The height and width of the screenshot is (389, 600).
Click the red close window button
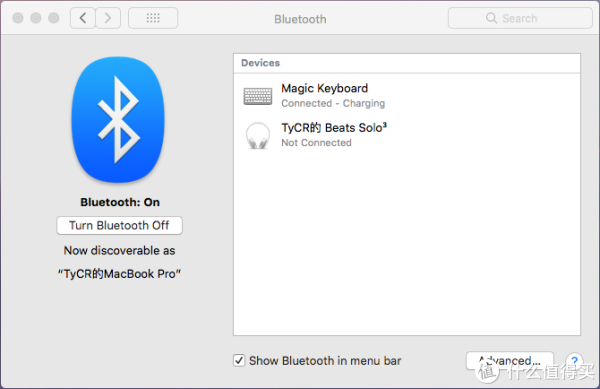click(18, 18)
